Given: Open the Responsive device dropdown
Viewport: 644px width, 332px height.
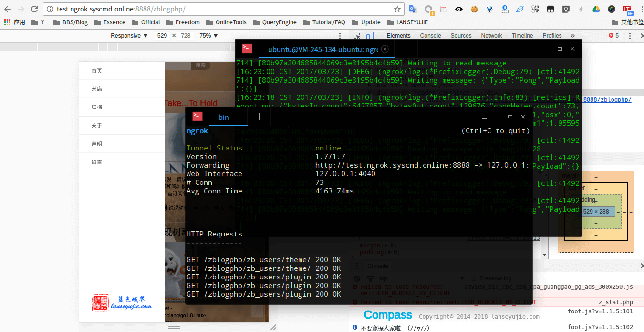Looking at the screenshot, I should tap(129, 36).
